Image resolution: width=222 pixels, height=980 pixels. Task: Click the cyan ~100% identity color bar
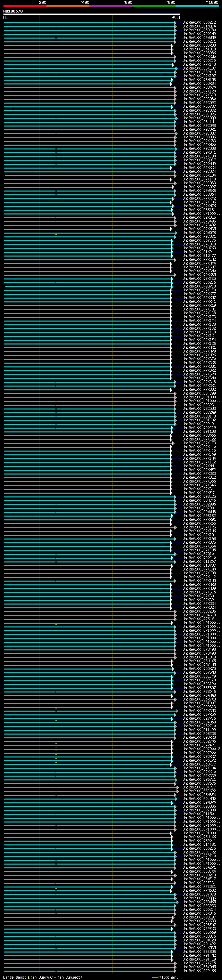pos(197,6)
